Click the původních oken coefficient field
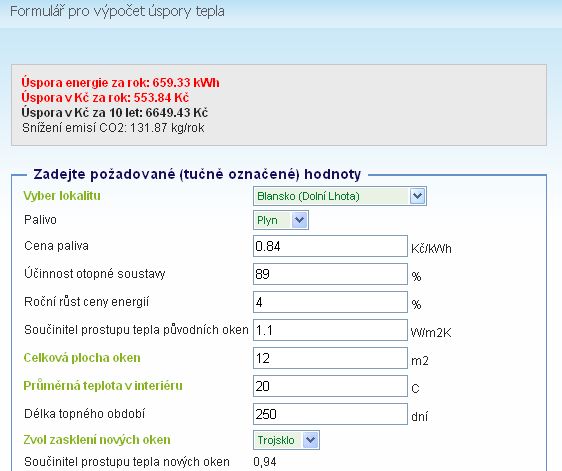The width and height of the screenshot is (562, 471). 330,330
